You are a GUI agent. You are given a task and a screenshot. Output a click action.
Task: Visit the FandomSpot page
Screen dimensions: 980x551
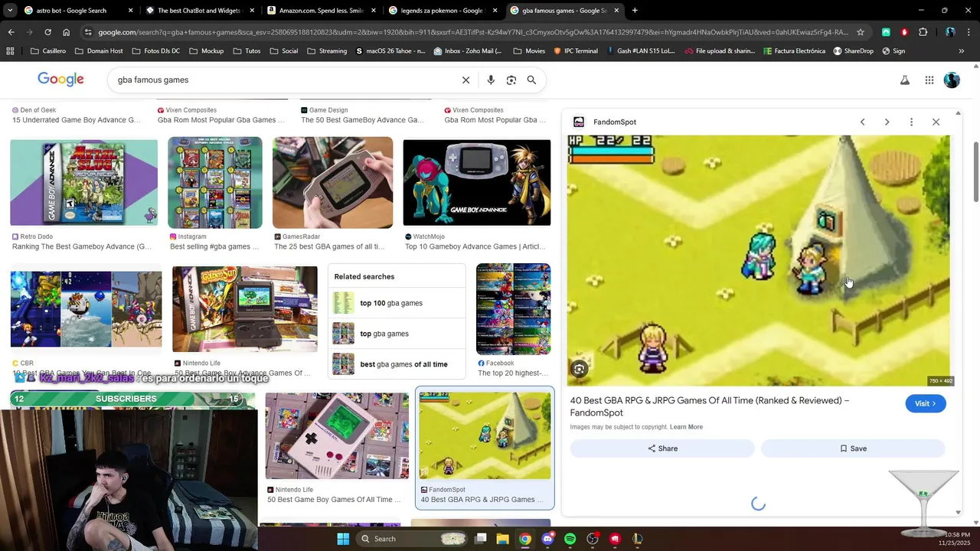pos(926,403)
